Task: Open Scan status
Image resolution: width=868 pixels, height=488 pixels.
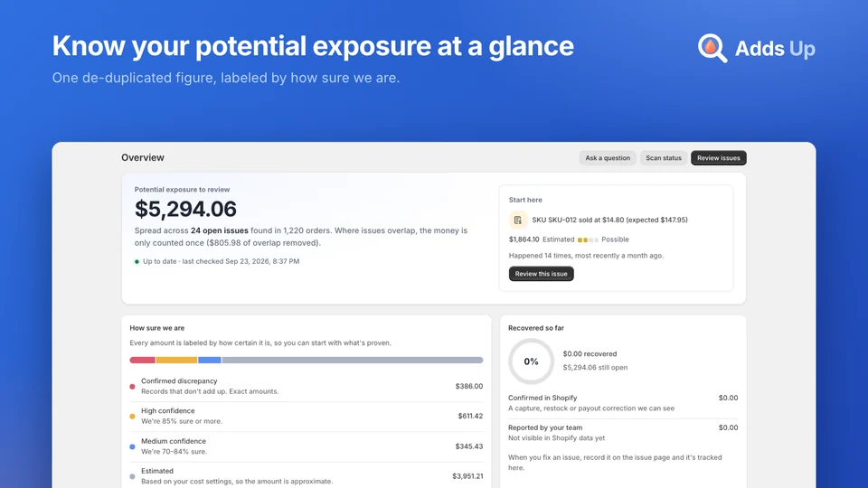Action: click(663, 158)
